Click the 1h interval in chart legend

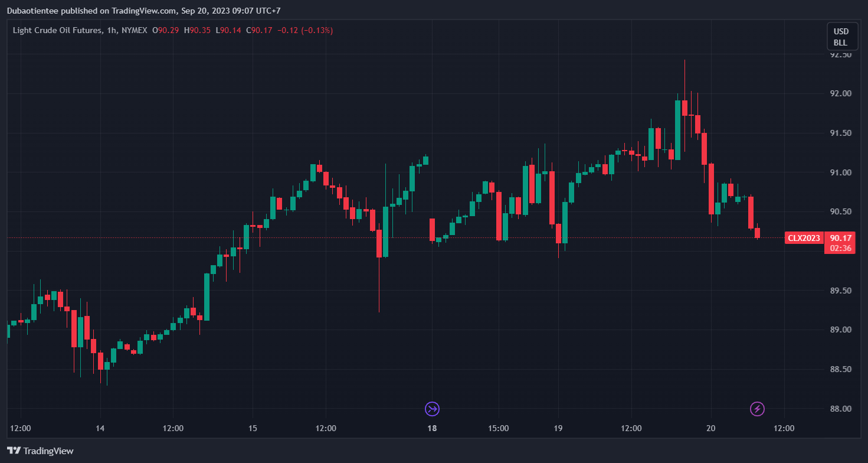pyautogui.click(x=112, y=30)
